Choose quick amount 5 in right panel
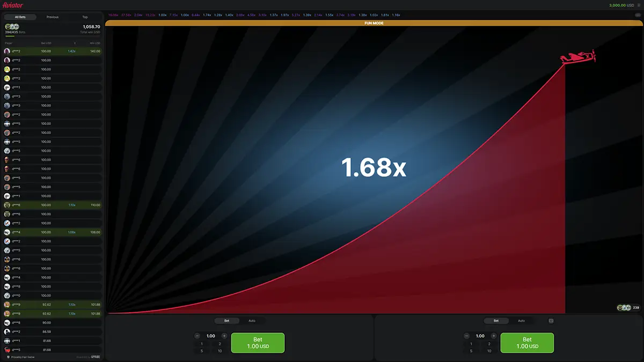 471,351
